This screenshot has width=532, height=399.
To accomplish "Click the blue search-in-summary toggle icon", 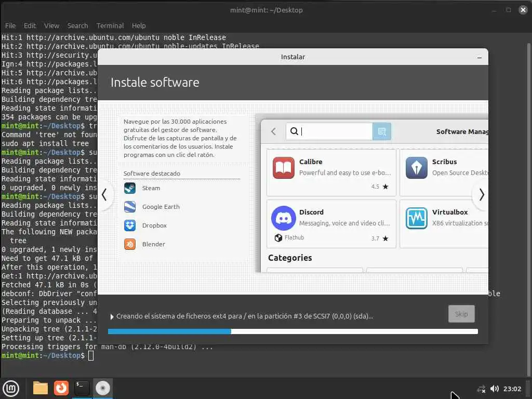I will [382, 131].
